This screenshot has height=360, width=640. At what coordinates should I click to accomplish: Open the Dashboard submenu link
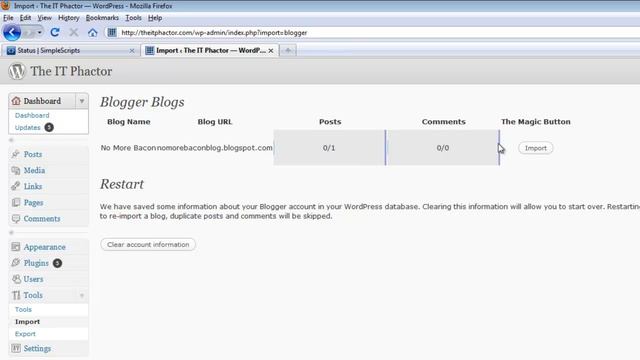point(32,116)
